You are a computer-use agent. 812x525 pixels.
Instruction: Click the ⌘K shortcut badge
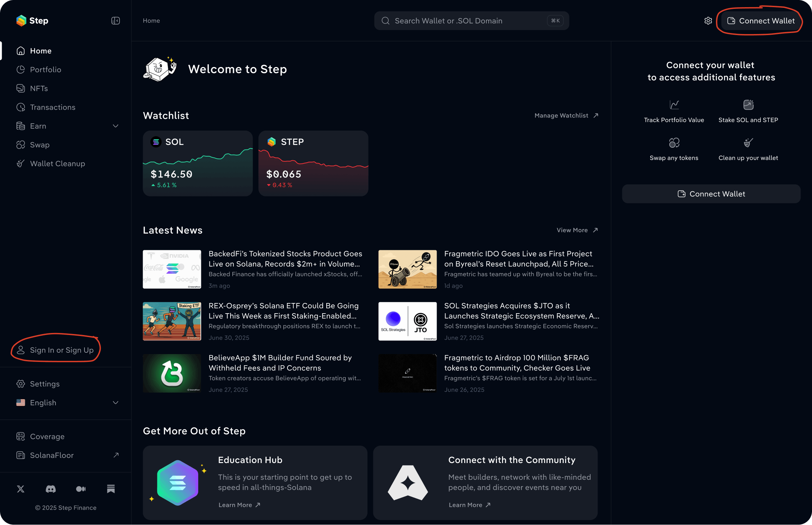555,21
